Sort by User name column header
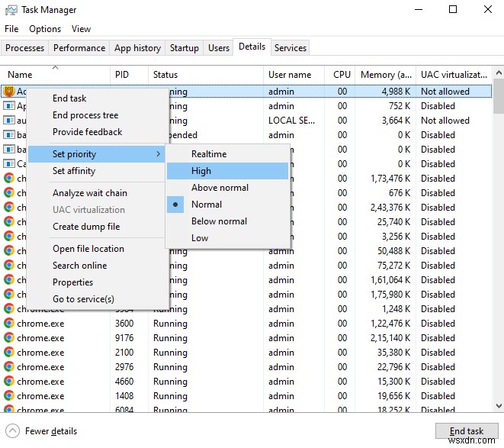Screen dimensions: 504x448 294,75
